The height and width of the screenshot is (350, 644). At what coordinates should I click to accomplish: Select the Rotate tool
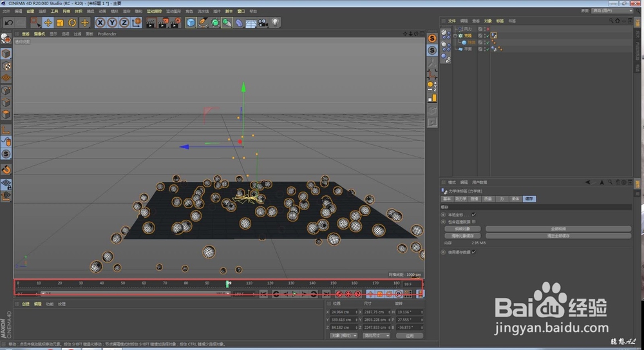72,23
